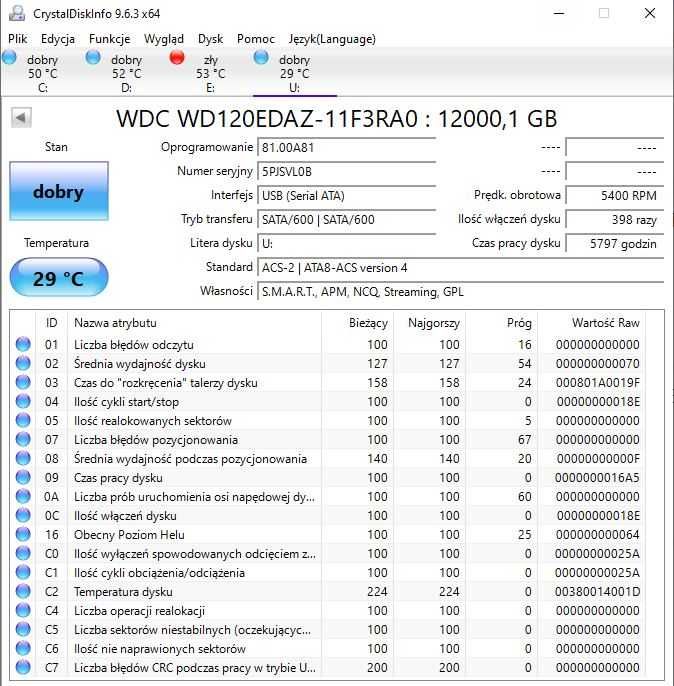Click the Standard field 'ACS-2 | ATA8-ACS version 4'

coord(461,268)
